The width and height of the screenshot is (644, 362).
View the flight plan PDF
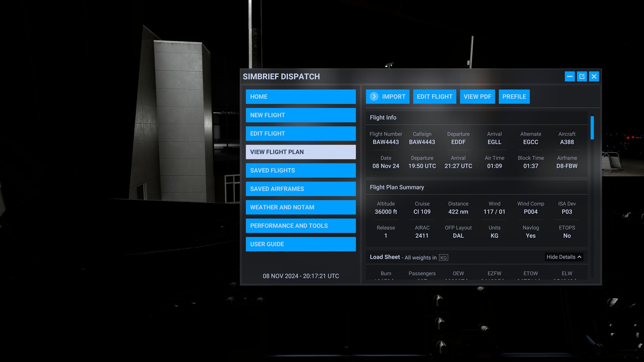[x=477, y=97]
